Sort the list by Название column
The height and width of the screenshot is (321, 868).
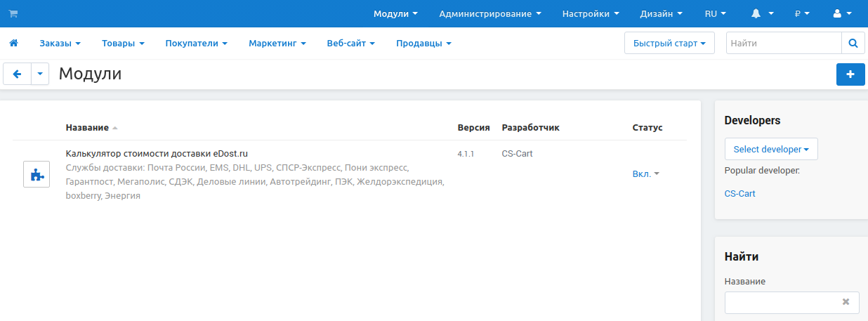point(87,128)
